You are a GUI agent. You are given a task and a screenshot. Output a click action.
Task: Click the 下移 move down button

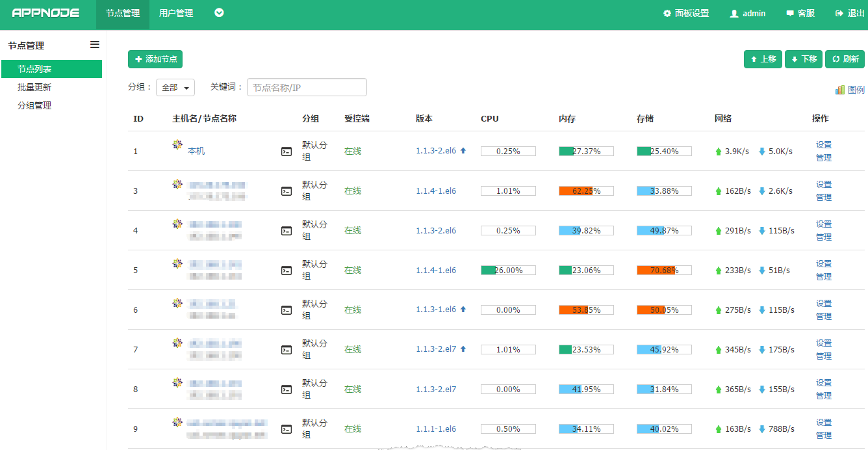804,59
